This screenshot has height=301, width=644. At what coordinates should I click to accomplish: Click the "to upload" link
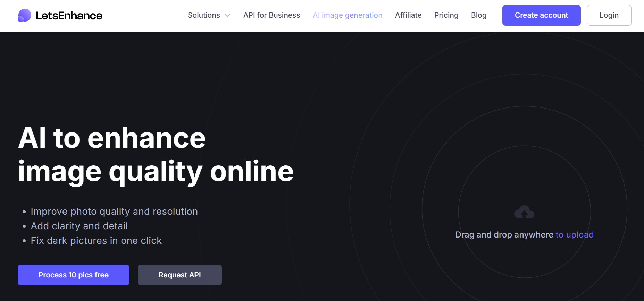coord(575,235)
